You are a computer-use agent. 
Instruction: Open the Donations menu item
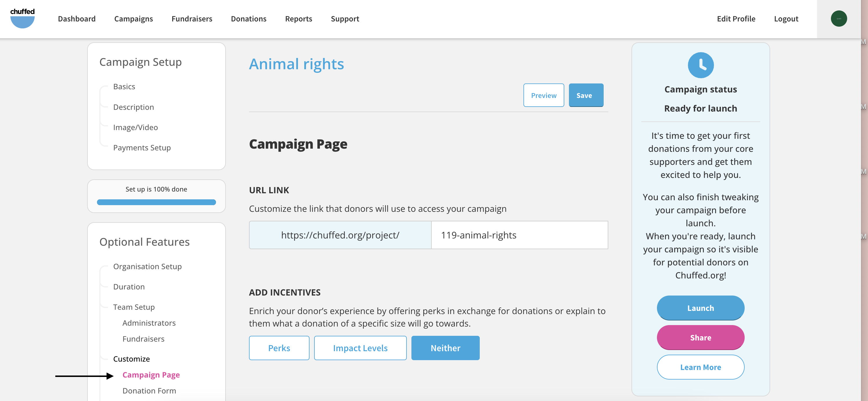[x=249, y=19]
